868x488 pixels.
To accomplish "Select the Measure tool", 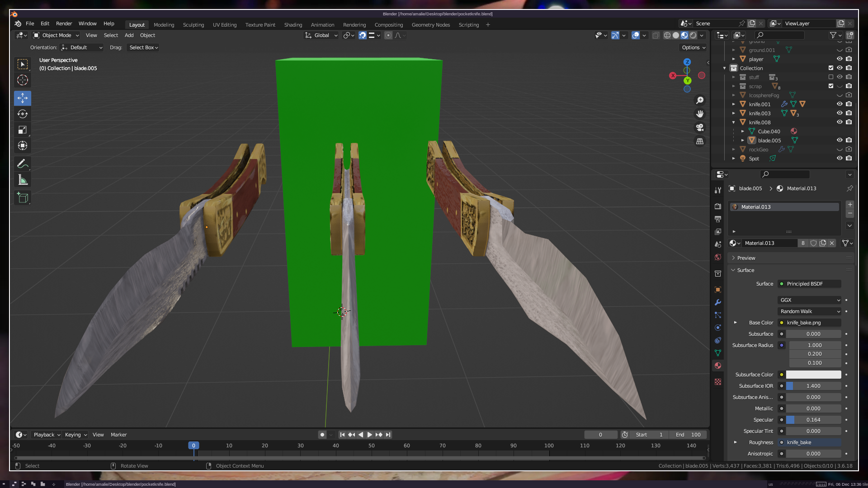I will coord(23,180).
